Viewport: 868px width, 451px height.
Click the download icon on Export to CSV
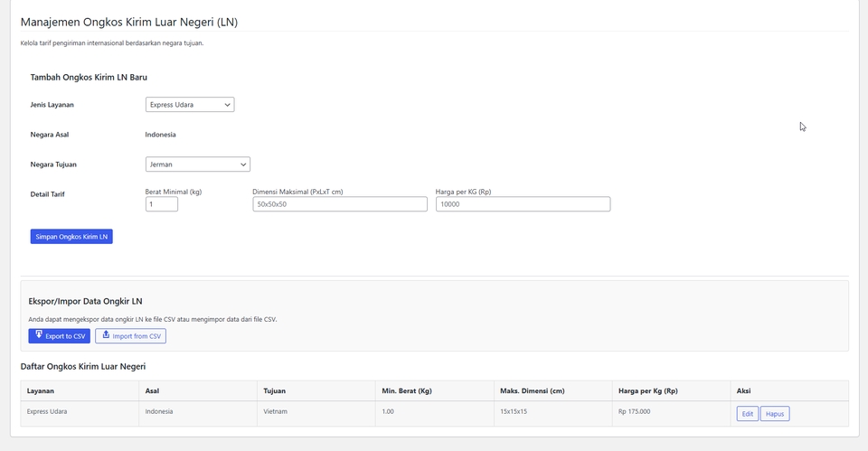[x=39, y=334]
